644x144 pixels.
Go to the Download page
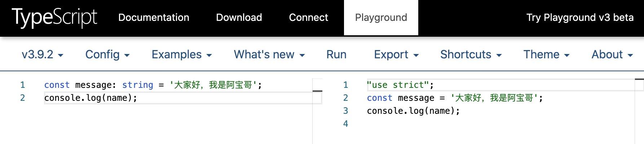click(239, 18)
